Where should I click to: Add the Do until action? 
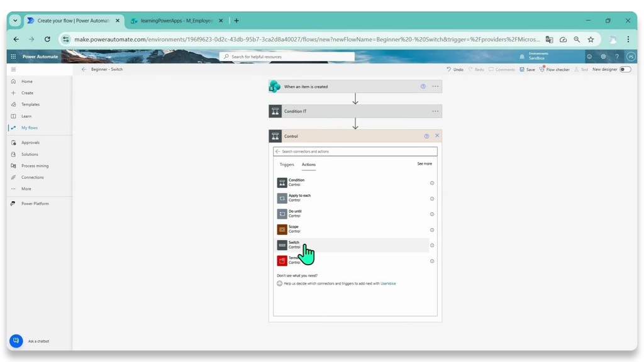pyautogui.click(x=352, y=214)
